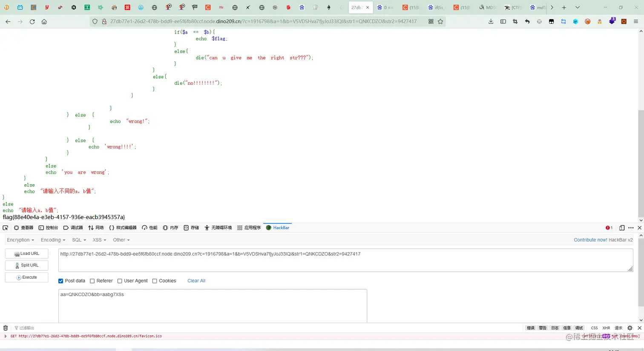Click the undo arrow toolbar icon

point(527,21)
